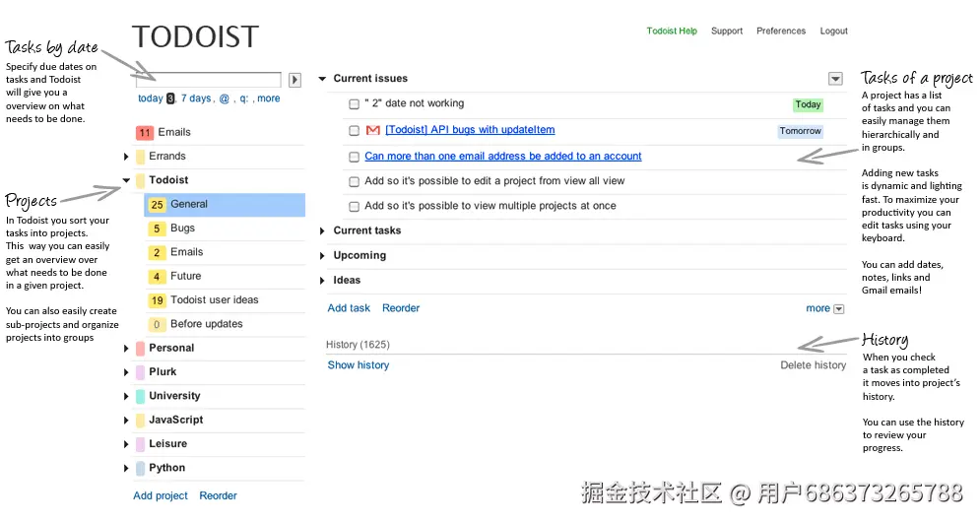Screen dimensions: 980x523
Task: Click the @ label filter link
Action: (x=225, y=98)
